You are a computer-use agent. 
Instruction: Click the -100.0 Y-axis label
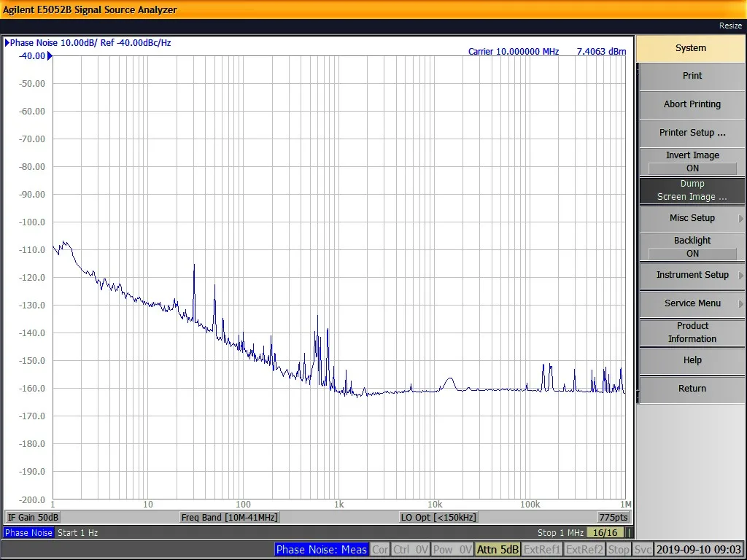(x=32, y=222)
